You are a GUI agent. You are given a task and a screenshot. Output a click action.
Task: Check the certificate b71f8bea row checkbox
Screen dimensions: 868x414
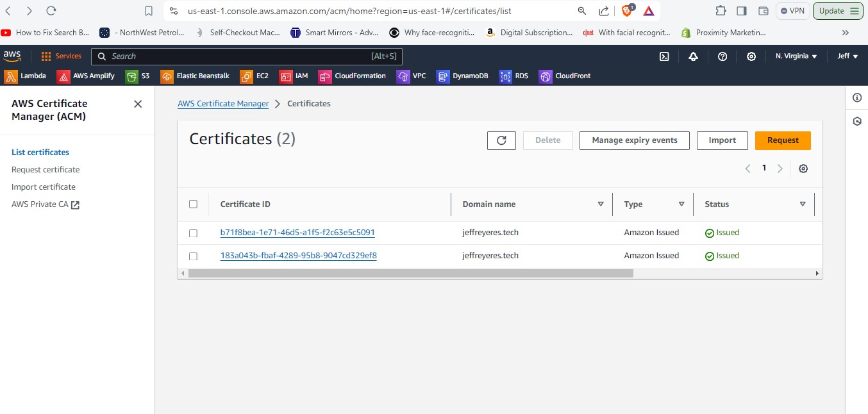pos(193,233)
